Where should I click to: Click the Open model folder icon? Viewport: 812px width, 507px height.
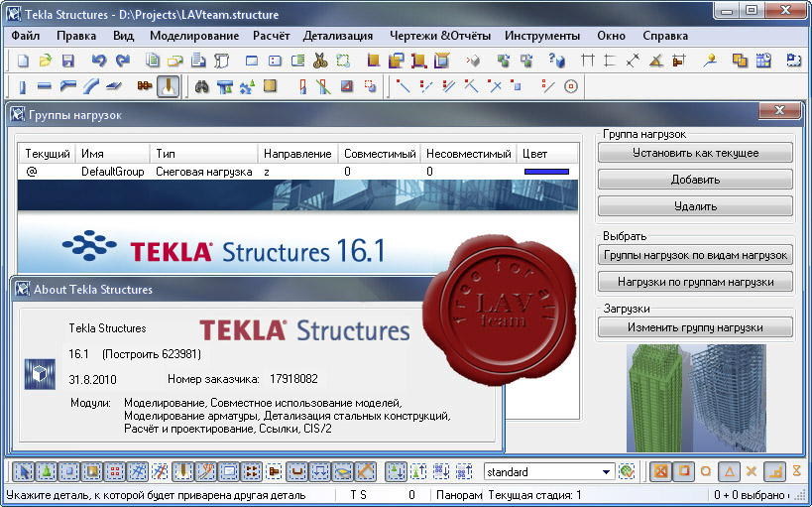46,62
